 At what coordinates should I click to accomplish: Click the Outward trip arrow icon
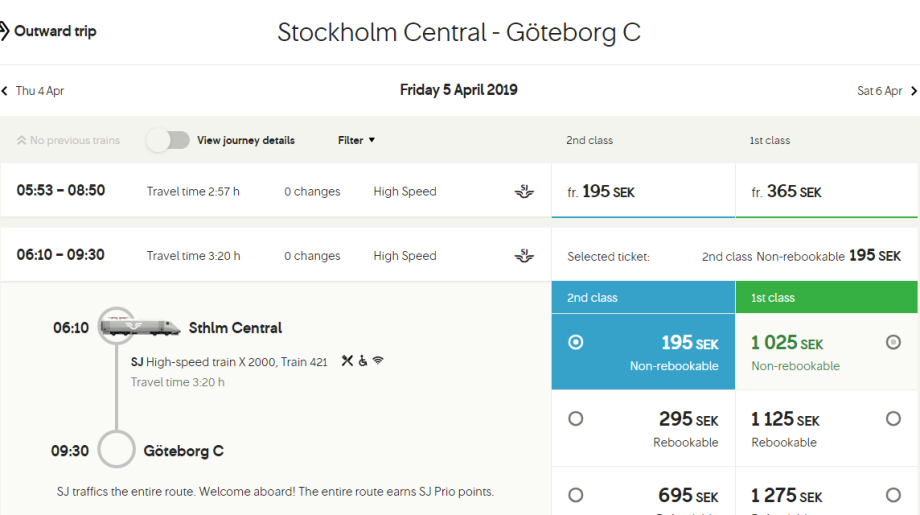tap(4, 31)
